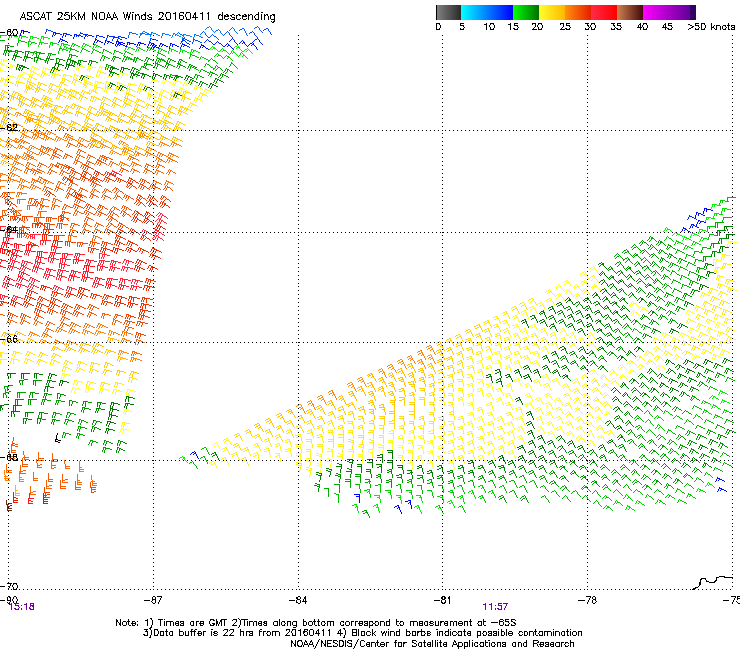Click the longitude label '-81'
This screenshot has width=740, height=650.
pyautogui.click(x=442, y=600)
